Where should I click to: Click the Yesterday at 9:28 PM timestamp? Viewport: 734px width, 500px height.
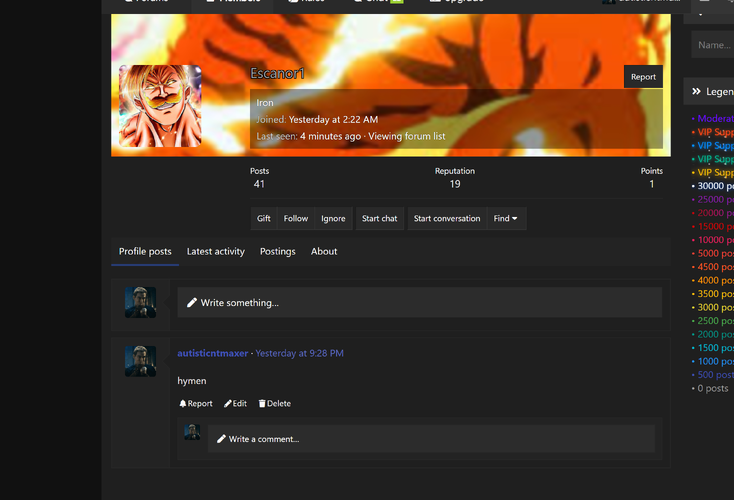300,353
